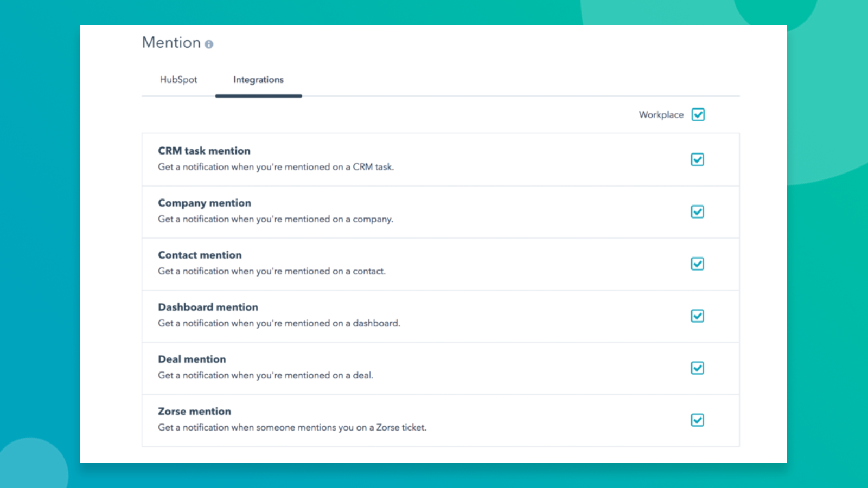The image size is (868, 488).
Task: Uncheck the Company mention checkbox
Action: pos(697,211)
